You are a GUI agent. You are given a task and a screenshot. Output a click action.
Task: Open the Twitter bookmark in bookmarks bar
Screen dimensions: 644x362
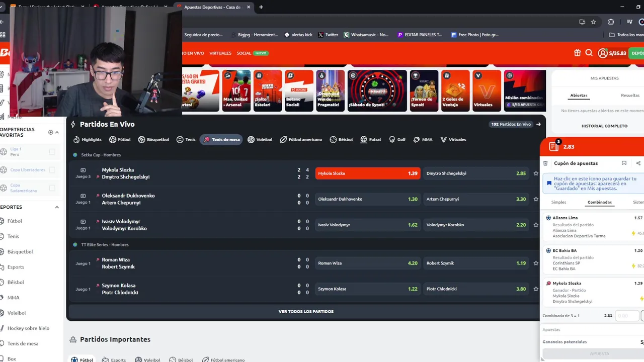click(x=328, y=35)
